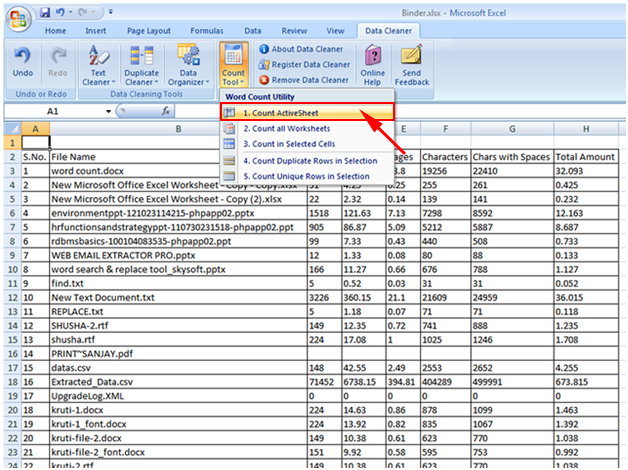Click the quick access undo arrow icon

click(x=60, y=12)
